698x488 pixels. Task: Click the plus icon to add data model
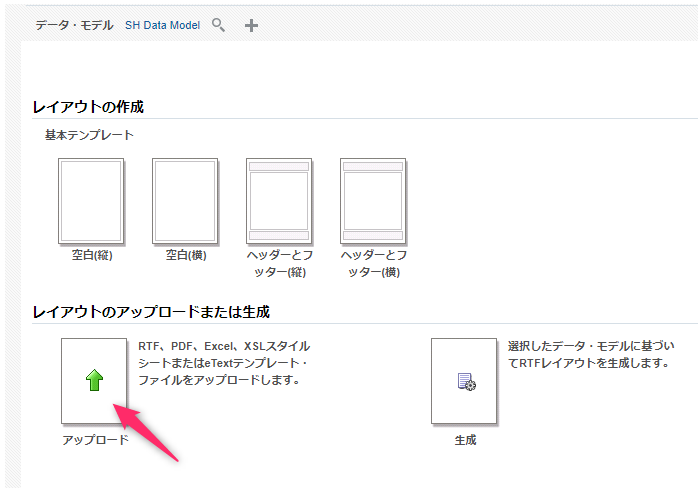252,25
